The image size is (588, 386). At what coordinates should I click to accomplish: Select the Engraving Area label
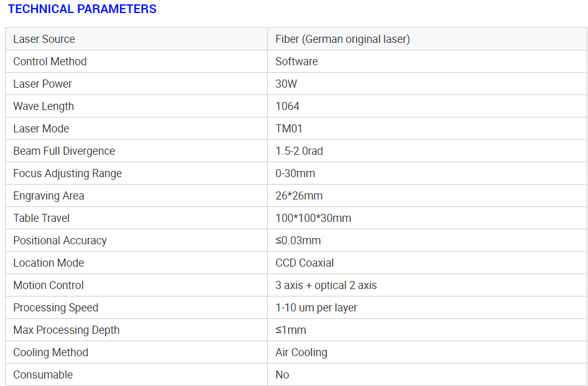[48, 196]
